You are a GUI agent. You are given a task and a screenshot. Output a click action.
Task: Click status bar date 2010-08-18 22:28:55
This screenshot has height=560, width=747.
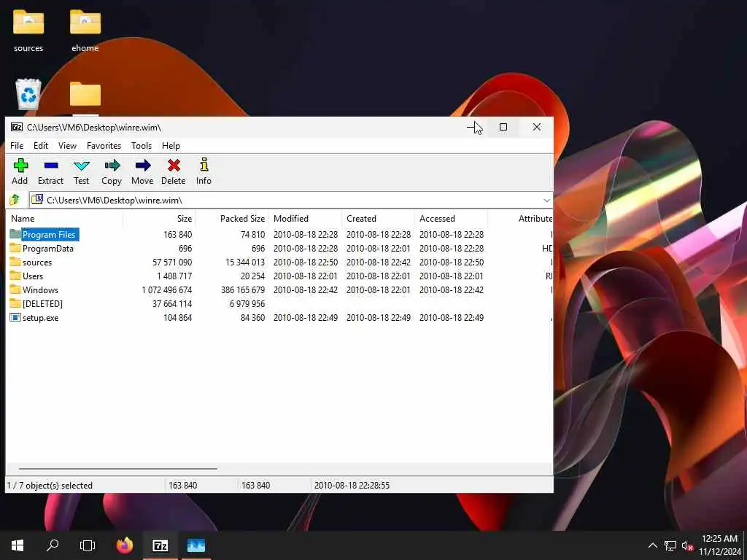352,485
